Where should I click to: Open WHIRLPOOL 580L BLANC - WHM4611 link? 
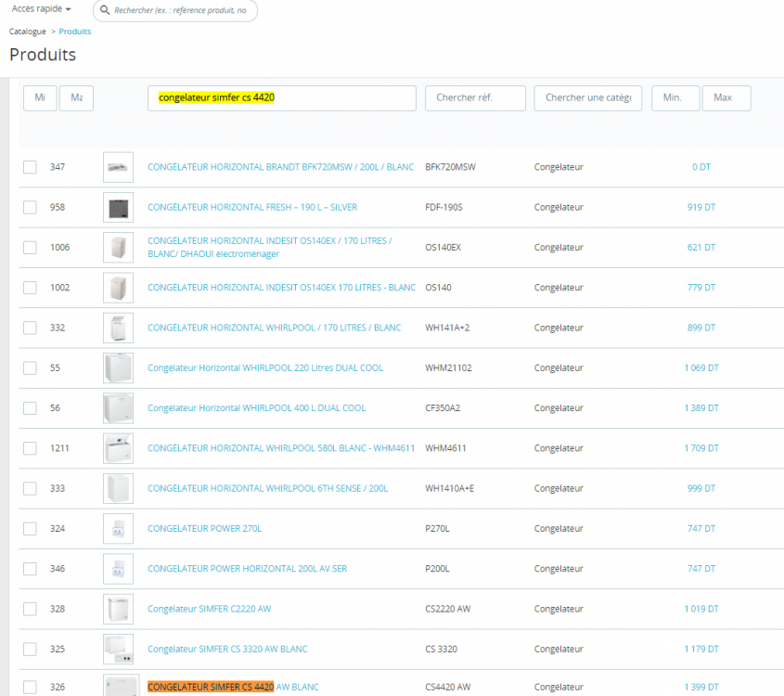pyautogui.click(x=281, y=448)
